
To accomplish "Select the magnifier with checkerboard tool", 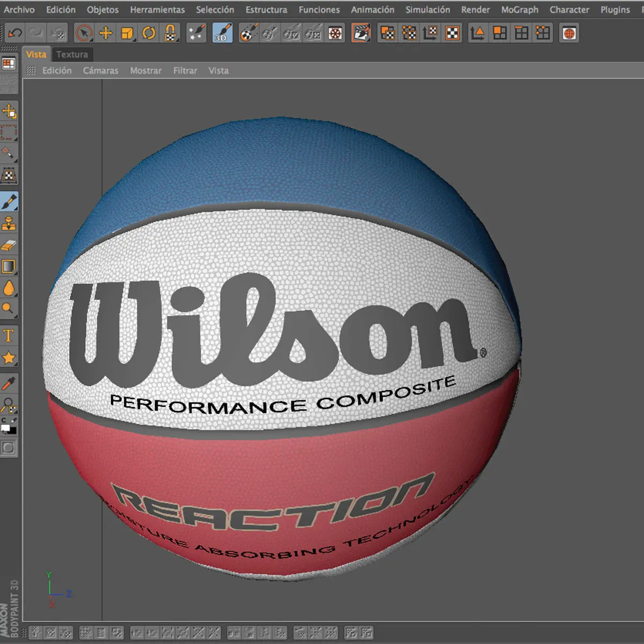I will click(x=9, y=405).
